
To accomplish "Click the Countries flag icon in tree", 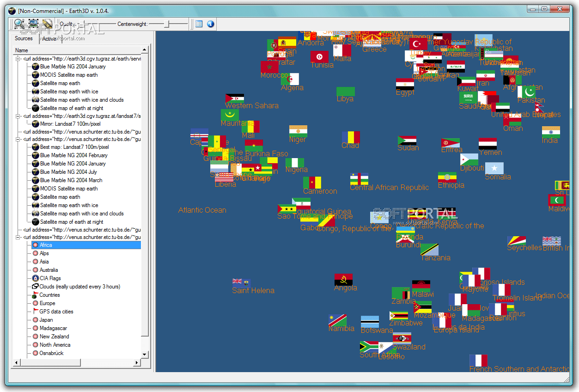I will [x=35, y=295].
